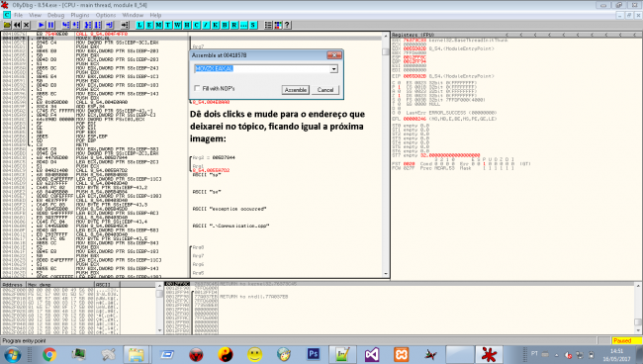
Task: Click dump pane scrollbar down arrow
Action: click(159, 330)
